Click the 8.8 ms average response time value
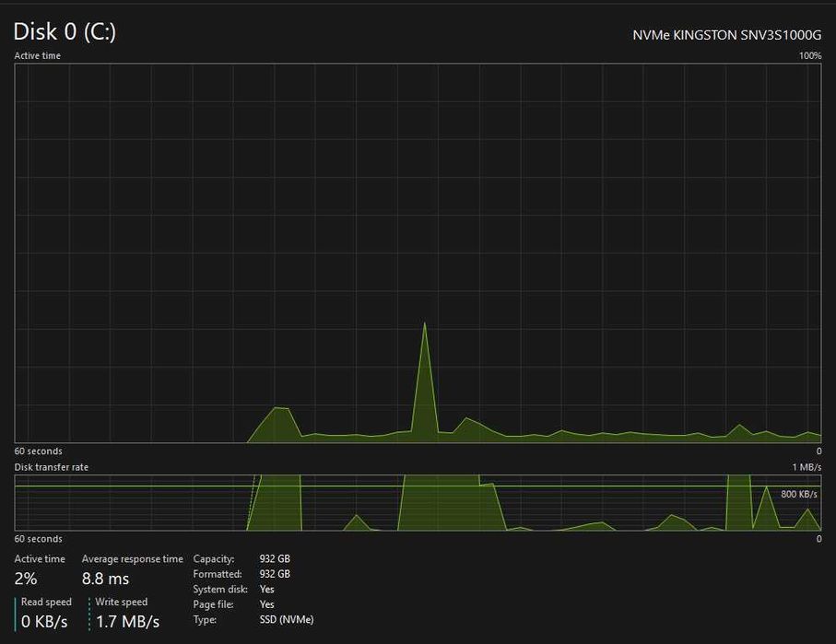This screenshot has width=836, height=644. (x=106, y=579)
